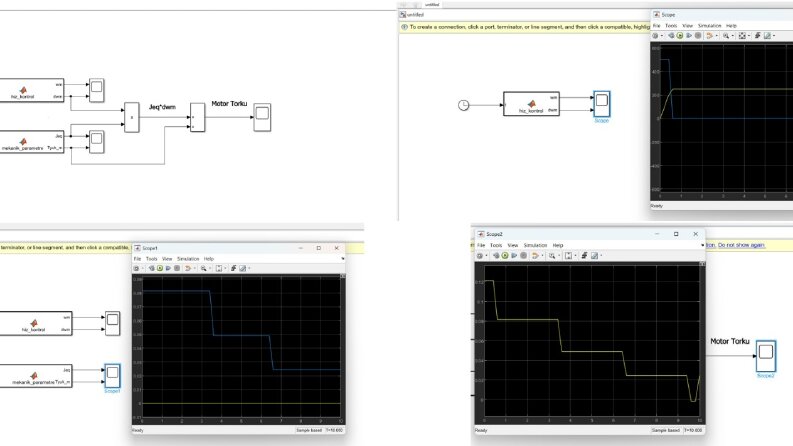Viewport: 793px width, 446px height.
Task: Run simulation from Scope2 toolbar
Action: [505, 255]
